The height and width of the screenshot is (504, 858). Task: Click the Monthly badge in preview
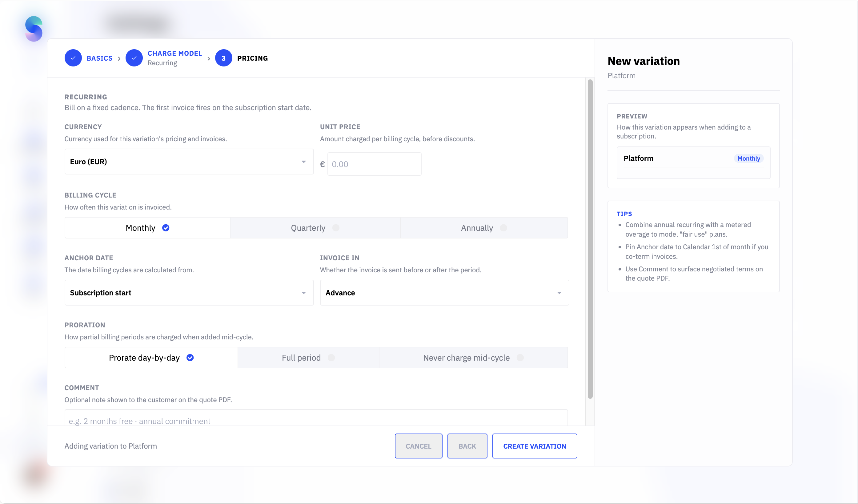click(x=748, y=158)
